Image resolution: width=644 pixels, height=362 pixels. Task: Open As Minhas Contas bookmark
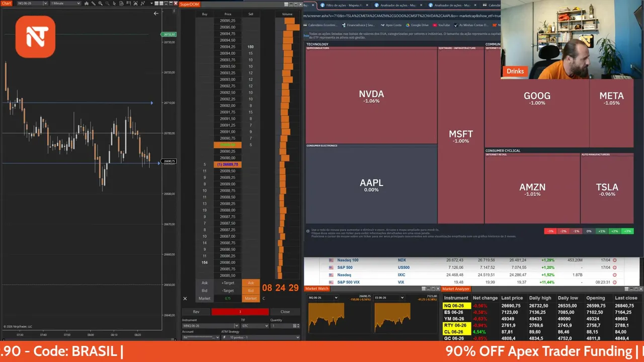472,25
